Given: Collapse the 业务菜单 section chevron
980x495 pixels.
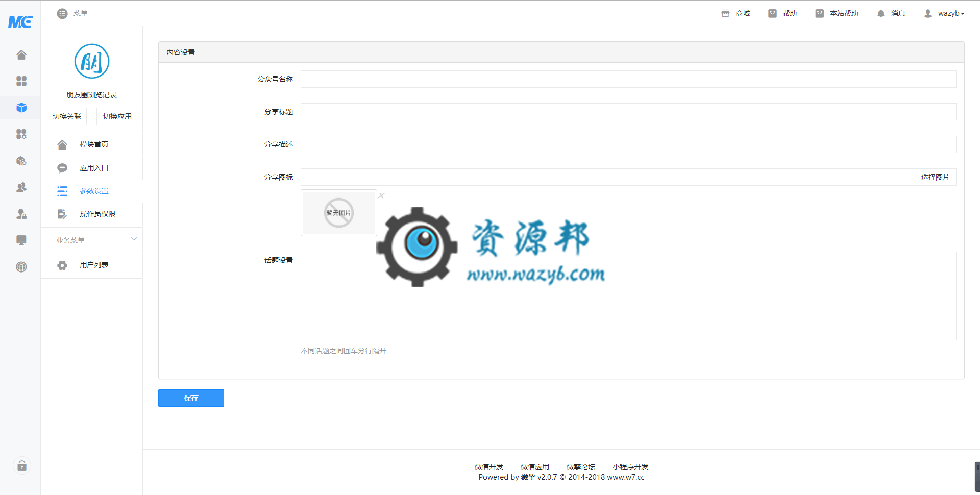Looking at the screenshot, I should 134,239.
